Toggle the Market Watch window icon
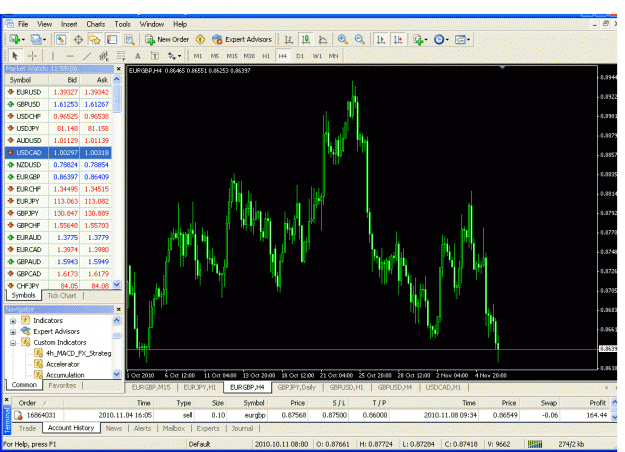 click(x=61, y=39)
